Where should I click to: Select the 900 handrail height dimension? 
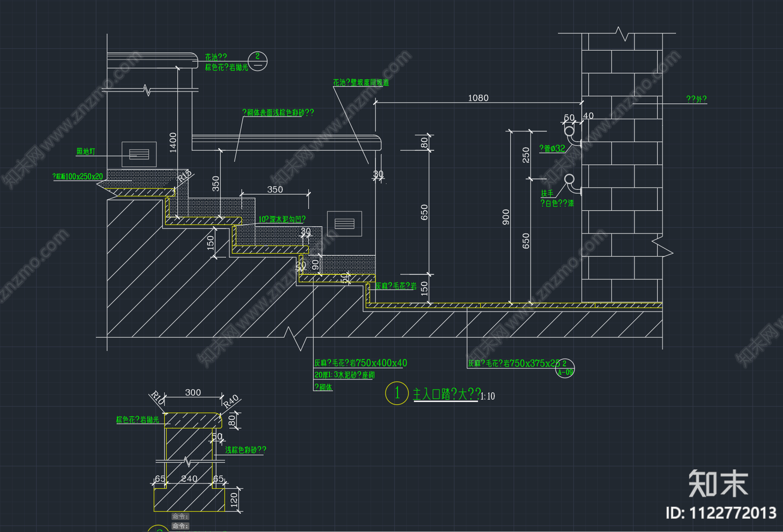506,217
